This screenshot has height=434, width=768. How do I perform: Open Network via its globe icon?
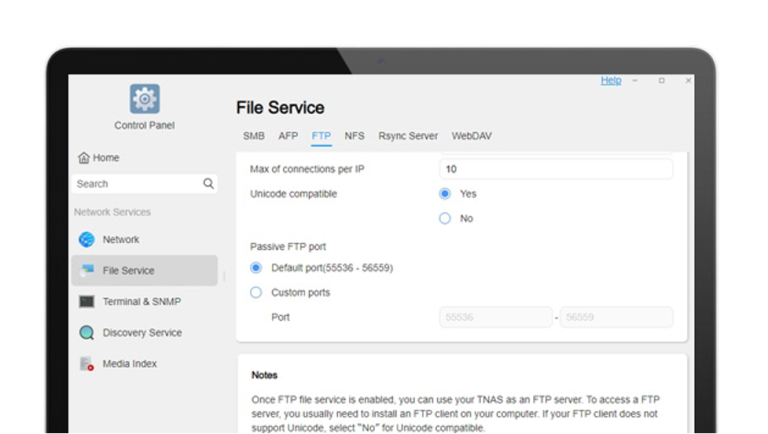tap(87, 240)
